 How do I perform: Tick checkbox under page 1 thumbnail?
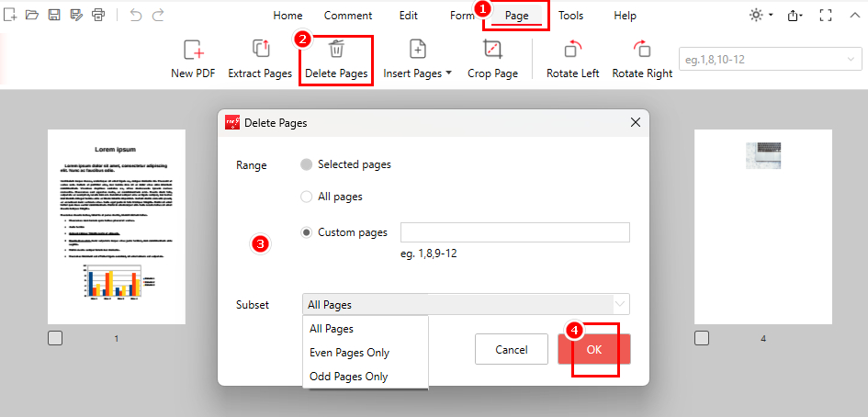(55, 338)
